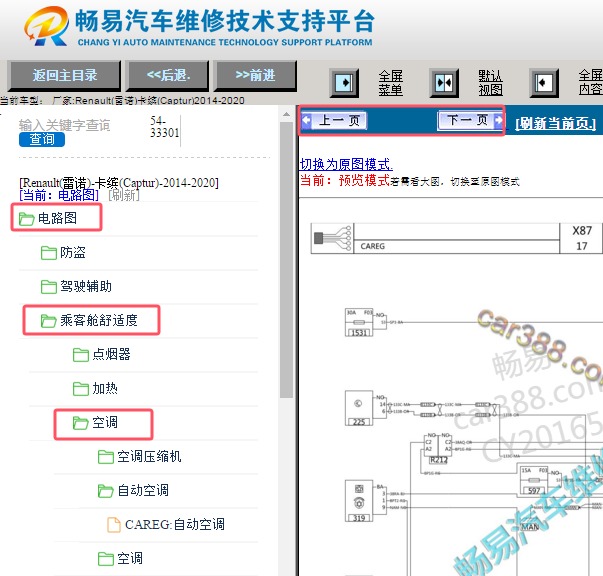Click the left tree vertical scrollbar thumb
Image resolution: width=603 pixels, height=576 pixels.
[287, 260]
